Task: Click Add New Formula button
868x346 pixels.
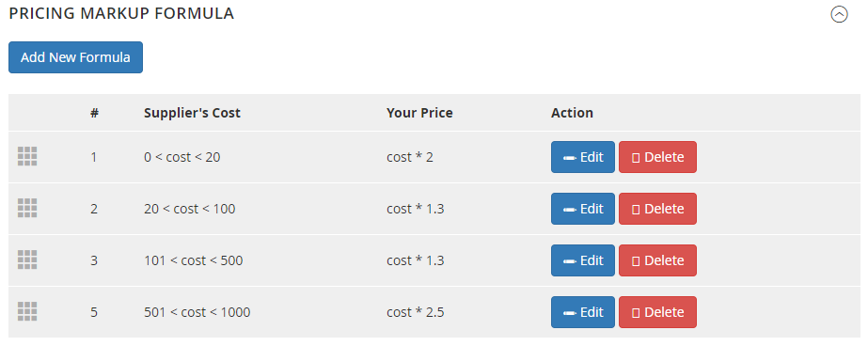Action: click(76, 57)
